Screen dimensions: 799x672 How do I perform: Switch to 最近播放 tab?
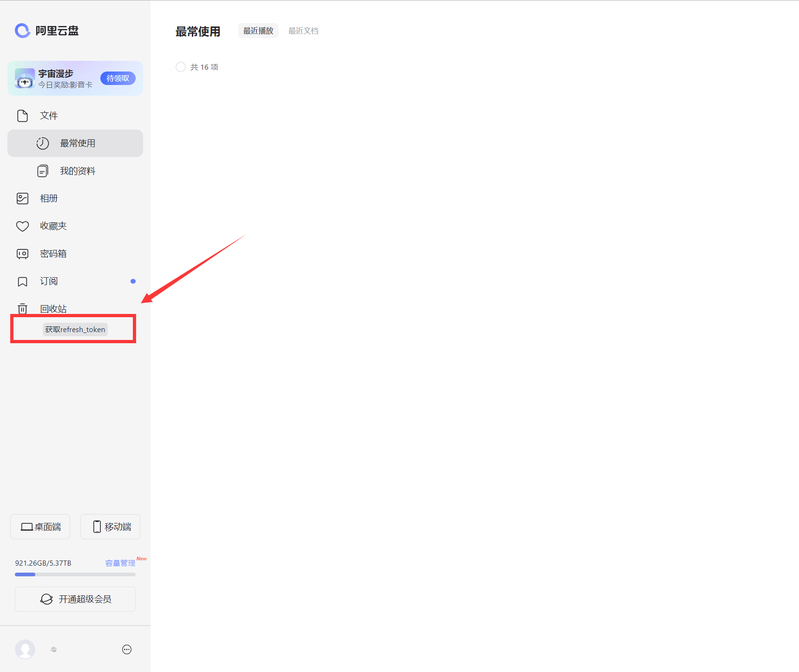click(258, 31)
